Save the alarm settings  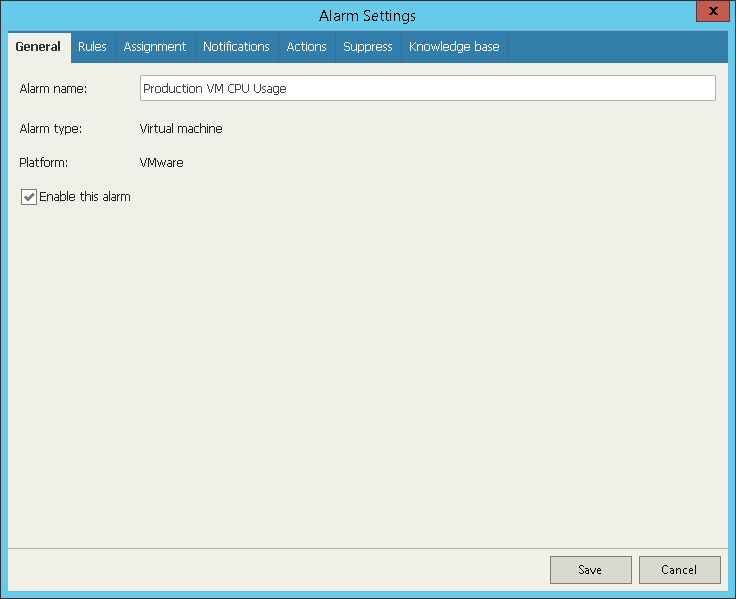590,570
